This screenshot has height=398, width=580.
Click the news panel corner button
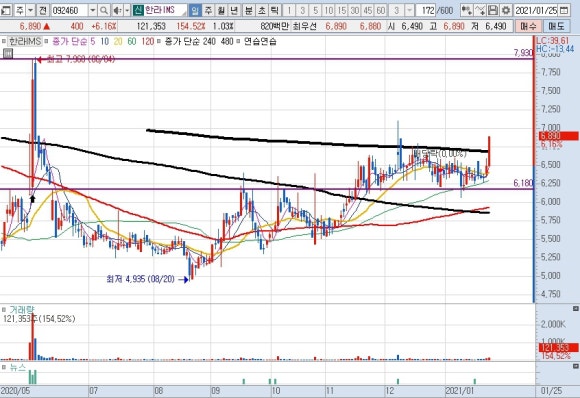(576, 366)
